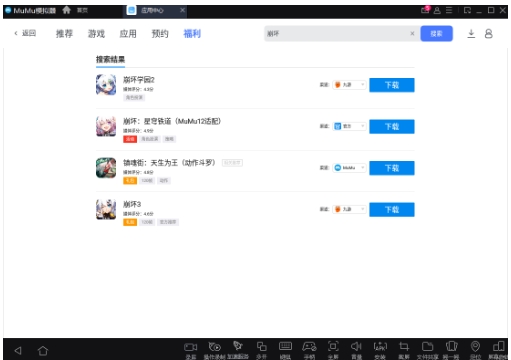511x360 pixels.
Task: Expand channel dropdown for 崩坏：星穹铁道
Action: pos(349,126)
